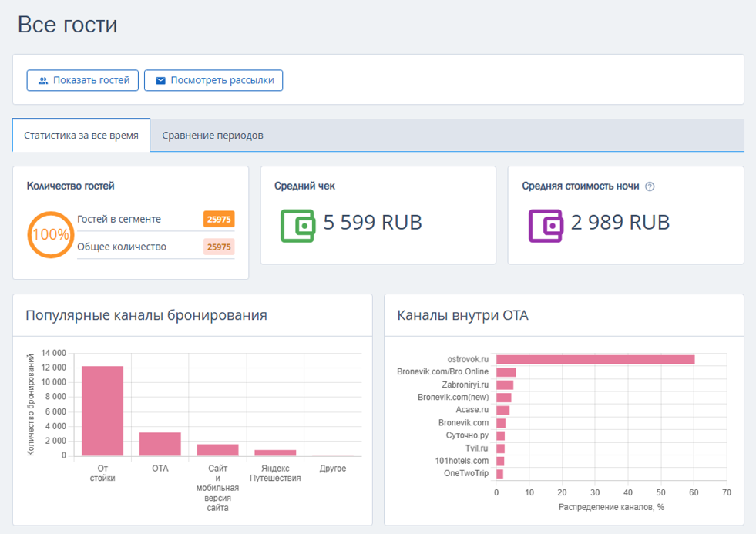The height and width of the screenshot is (534, 756).
Task: Click the people icon in Показать гостей
Action: [43, 80]
